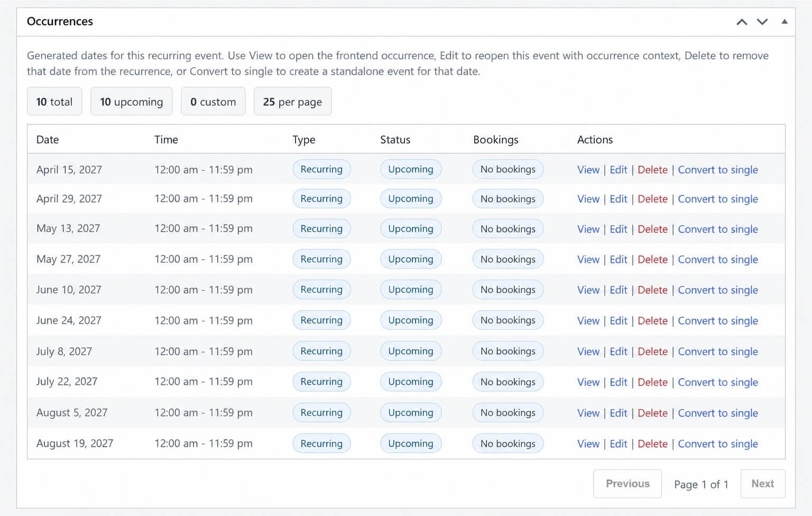Image resolution: width=812 pixels, height=516 pixels.
Task: Click 'Upcoming' status badge in June 10 row
Action: click(411, 290)
